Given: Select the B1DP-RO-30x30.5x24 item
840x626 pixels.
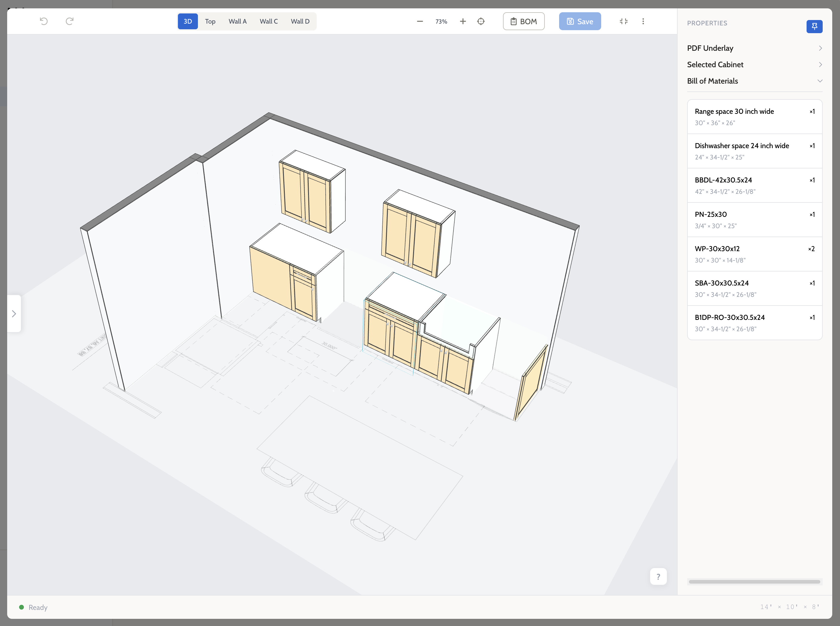Looking at the screenshot, I should tap(754, 323).
